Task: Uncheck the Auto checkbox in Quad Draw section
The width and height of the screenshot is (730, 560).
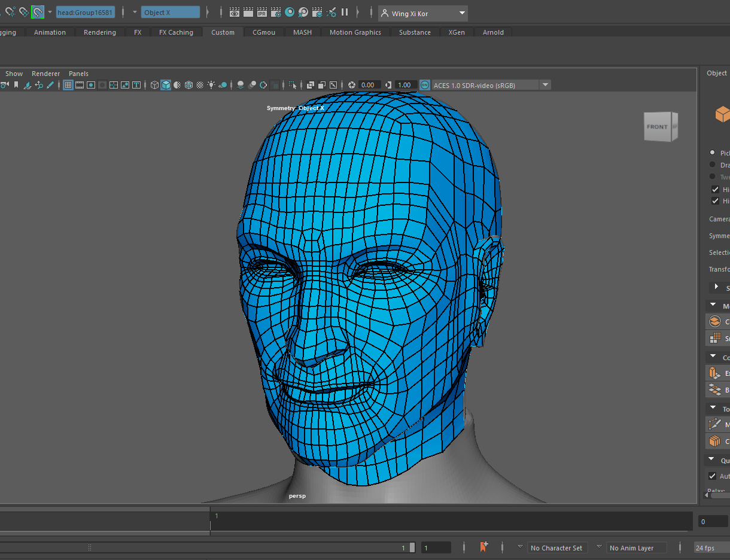Action: tap(712, 476)
